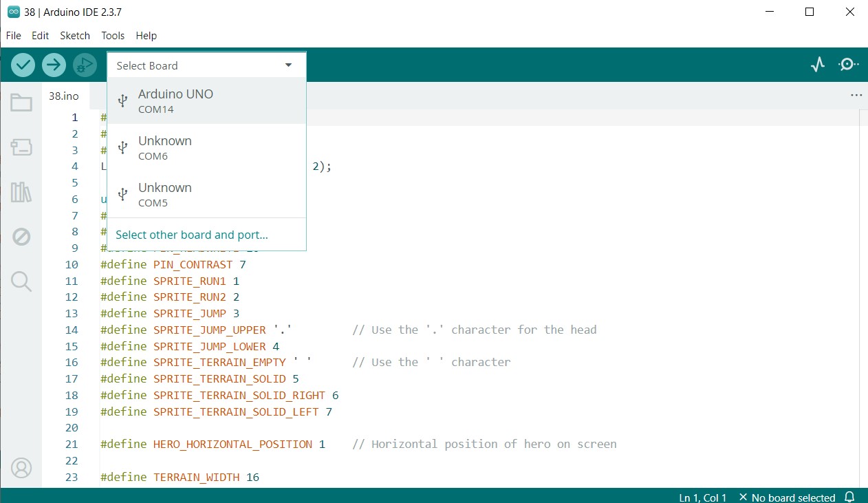Click line number 10 in gutter

click(x=72, y=264)
